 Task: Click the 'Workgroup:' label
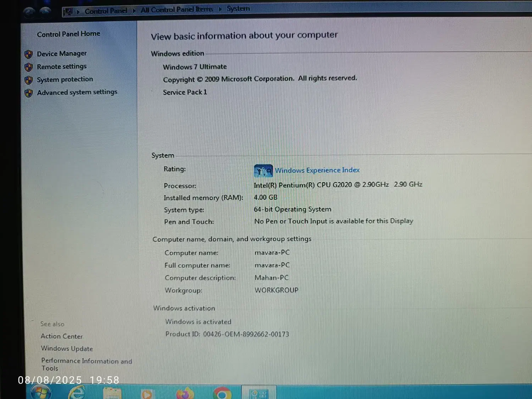(183, 290)
